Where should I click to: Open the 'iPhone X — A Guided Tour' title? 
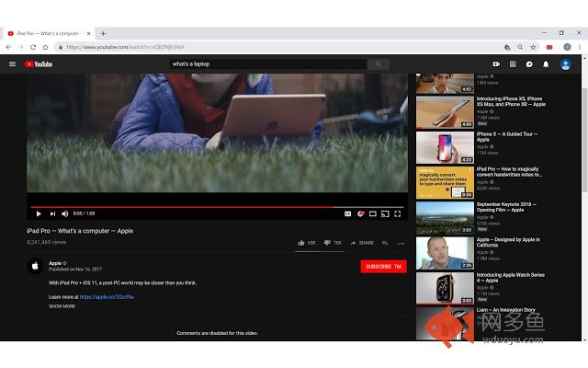506,137
